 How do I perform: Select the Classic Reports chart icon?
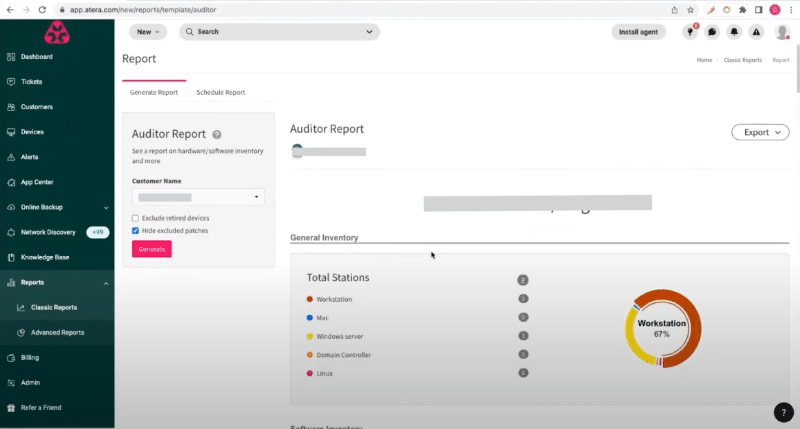click(x=21, y=308)
